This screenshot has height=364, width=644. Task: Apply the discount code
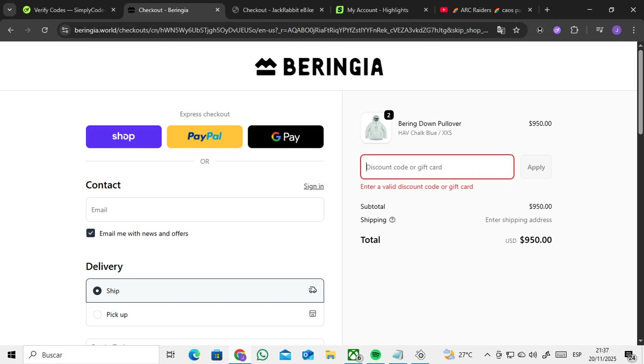(x=536, y=167)
